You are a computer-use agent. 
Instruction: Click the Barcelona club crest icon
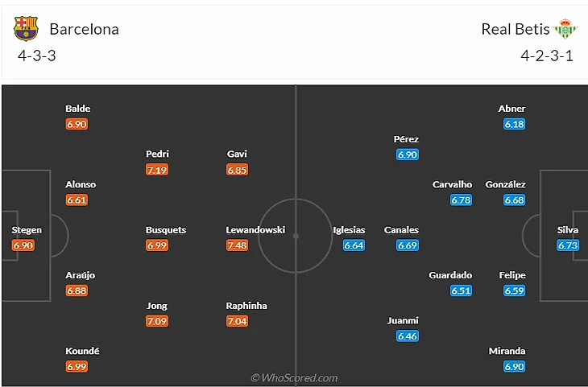pos(26,29)
